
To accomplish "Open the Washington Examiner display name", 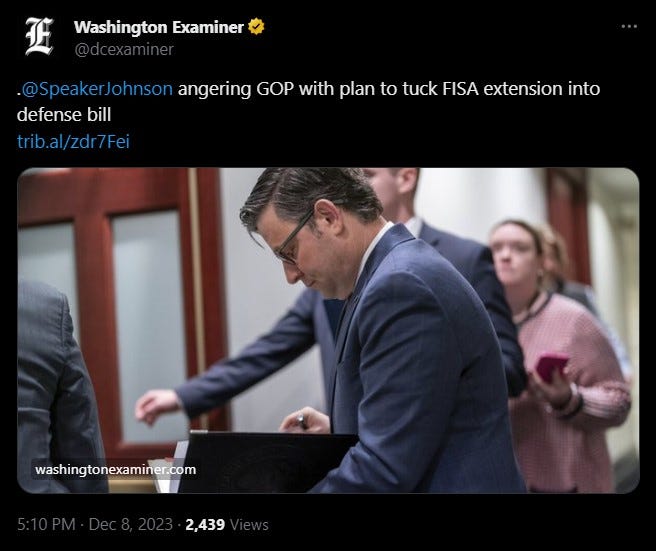I will tap(159, 27).
